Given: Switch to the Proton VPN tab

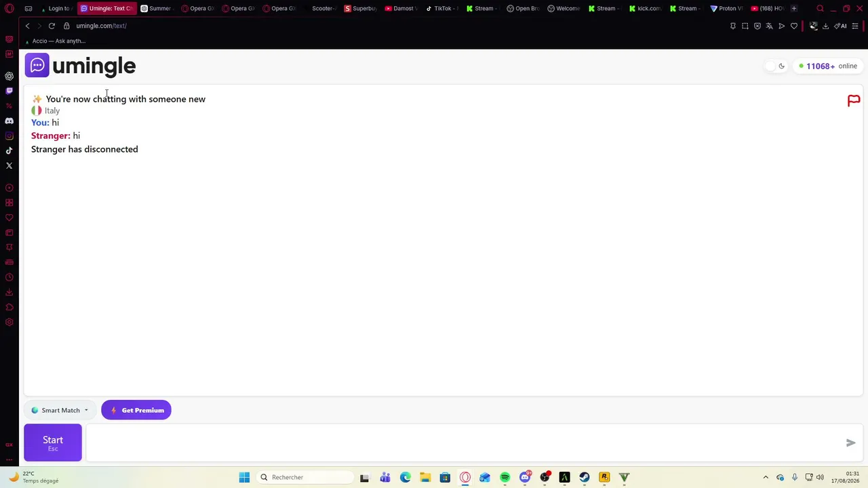Looking at the screenshot, I should [726, 8].
